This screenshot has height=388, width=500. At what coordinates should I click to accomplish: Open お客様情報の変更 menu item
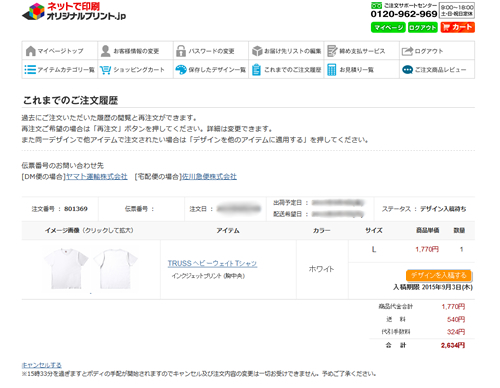[x=135, y=51]
